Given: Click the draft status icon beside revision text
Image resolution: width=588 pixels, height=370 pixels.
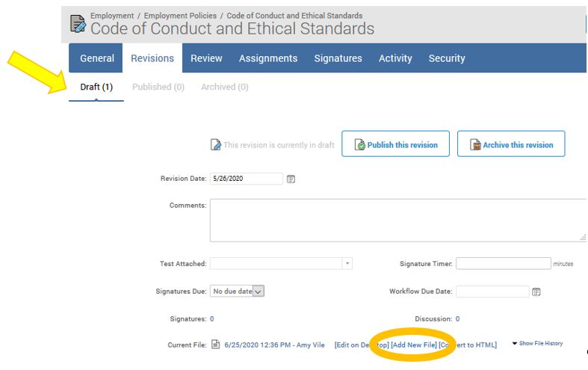Looking at the screenshot, I should tap(216, 144).
